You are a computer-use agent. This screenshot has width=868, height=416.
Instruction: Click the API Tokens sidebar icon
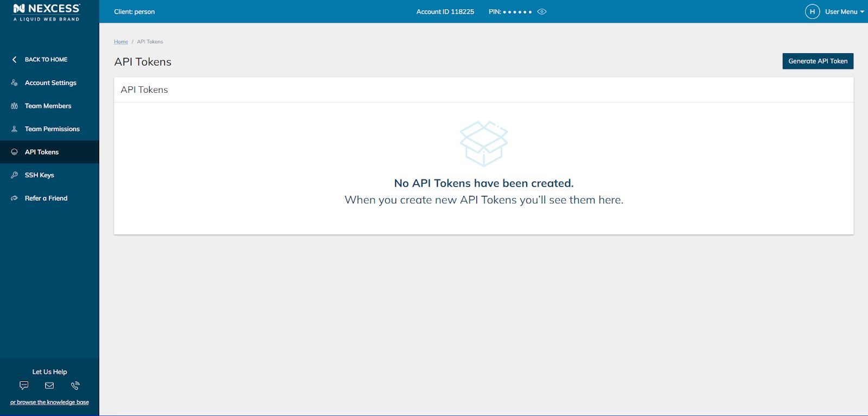pyautogui.click(x=15, y=152)
